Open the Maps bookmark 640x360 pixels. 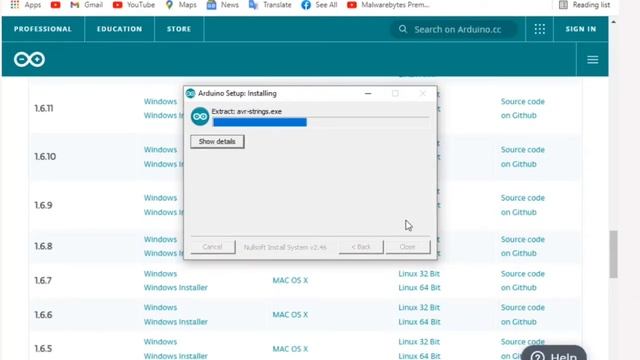(181, 5)
